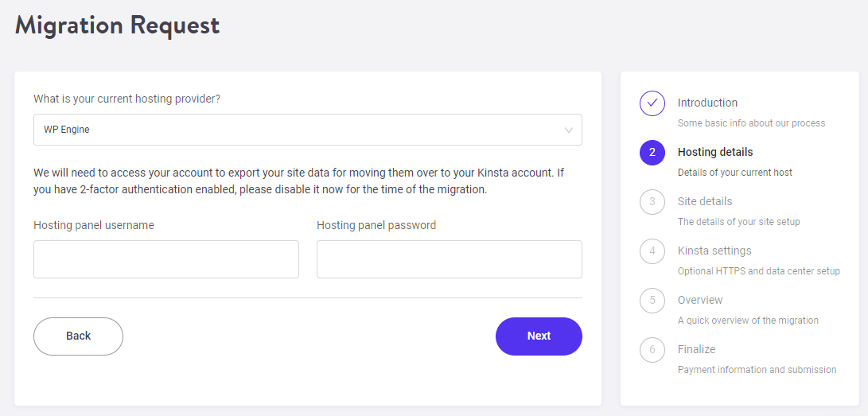Go to the Next step

(539, 336)
